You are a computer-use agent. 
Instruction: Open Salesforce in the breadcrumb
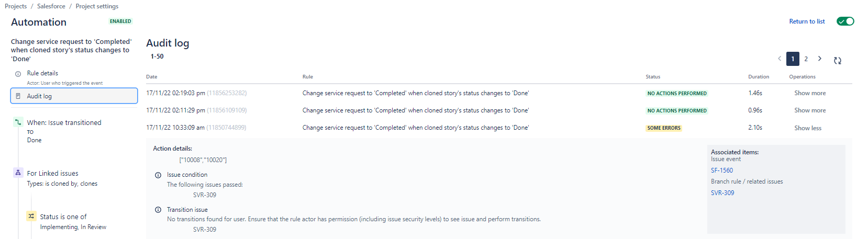tap(51, 6)
